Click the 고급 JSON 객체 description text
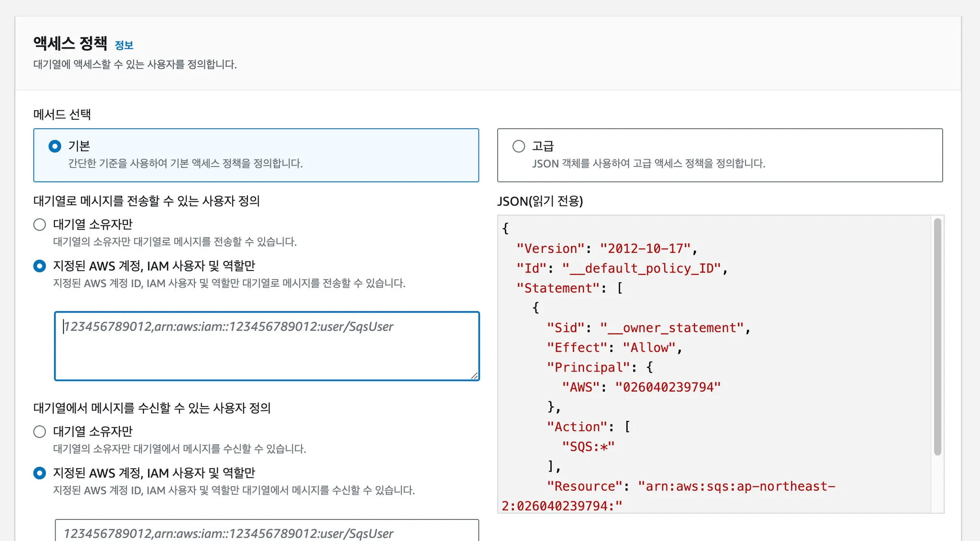Viewport: 980px width, 541px height. [648, 164]
